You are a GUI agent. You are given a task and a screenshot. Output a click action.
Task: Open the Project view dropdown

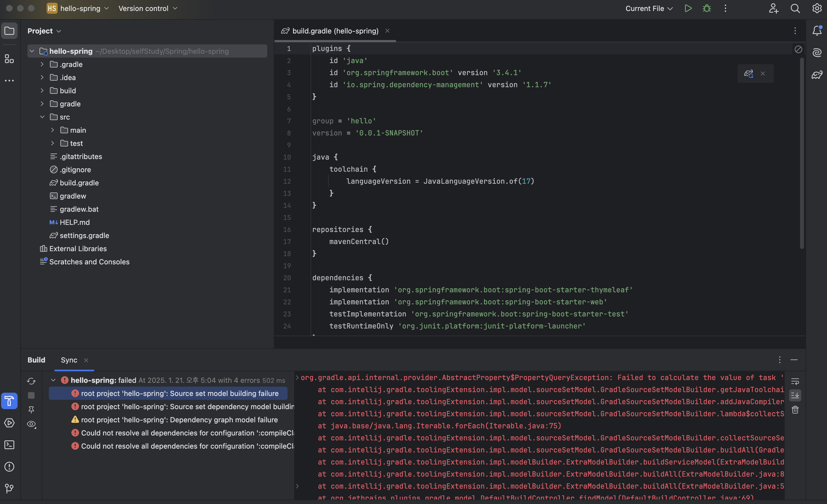(x=44, y=31)
